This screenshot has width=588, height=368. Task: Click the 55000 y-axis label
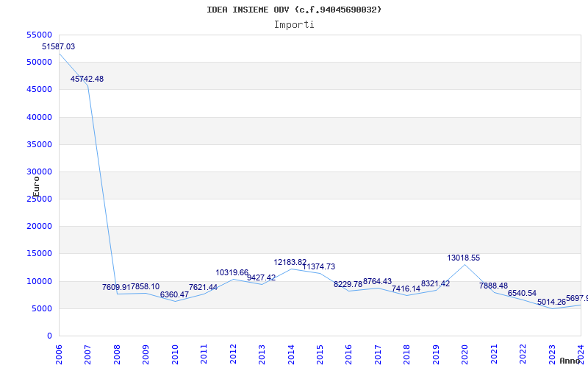point(40,35)
